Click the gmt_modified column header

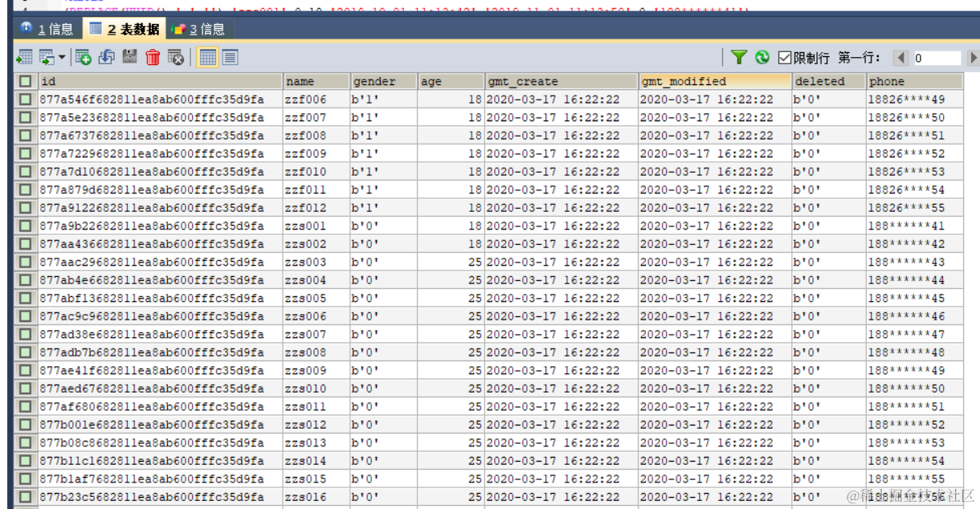pyautogui.click(x=715, y=81)
